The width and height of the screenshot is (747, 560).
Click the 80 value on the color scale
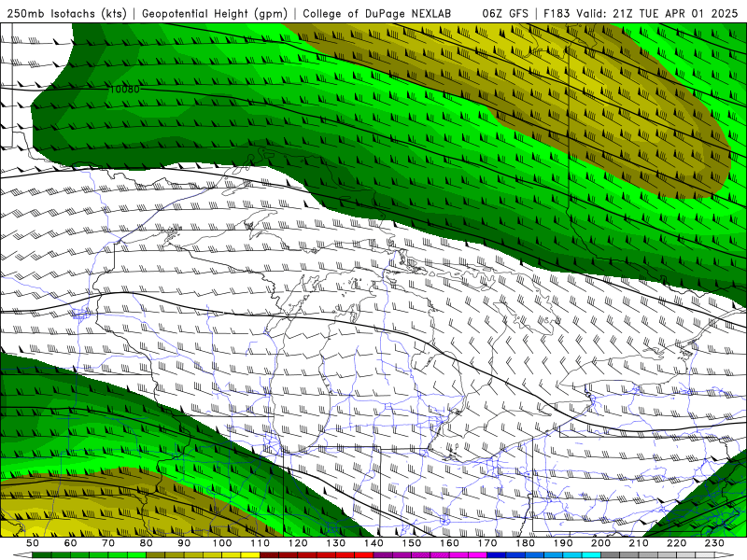(147, 543)
